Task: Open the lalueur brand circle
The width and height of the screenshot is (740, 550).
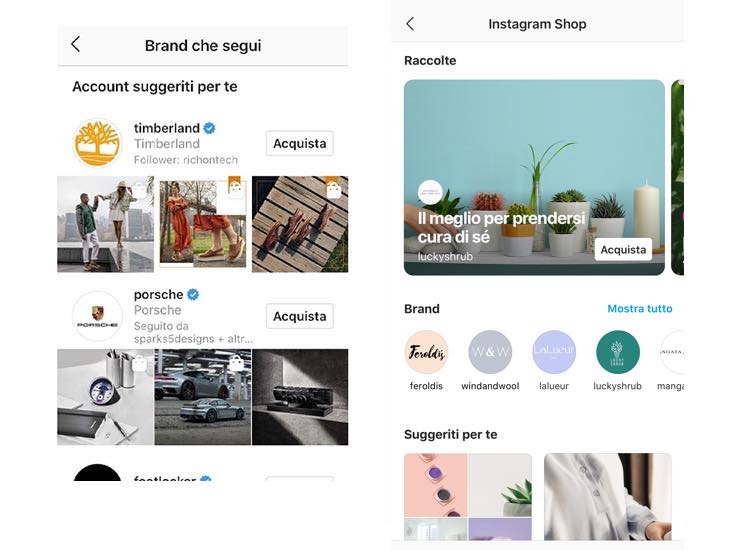Action: click(554, 352)
